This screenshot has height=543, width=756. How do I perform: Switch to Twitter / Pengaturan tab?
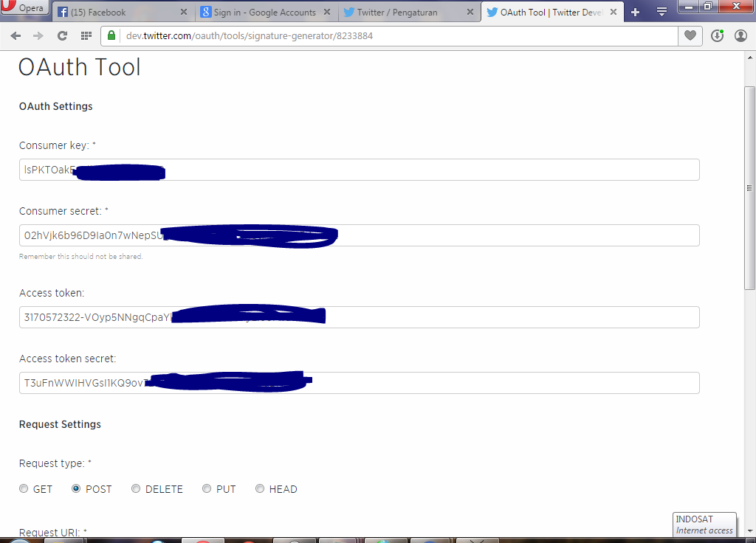click(x=408, y=12)
